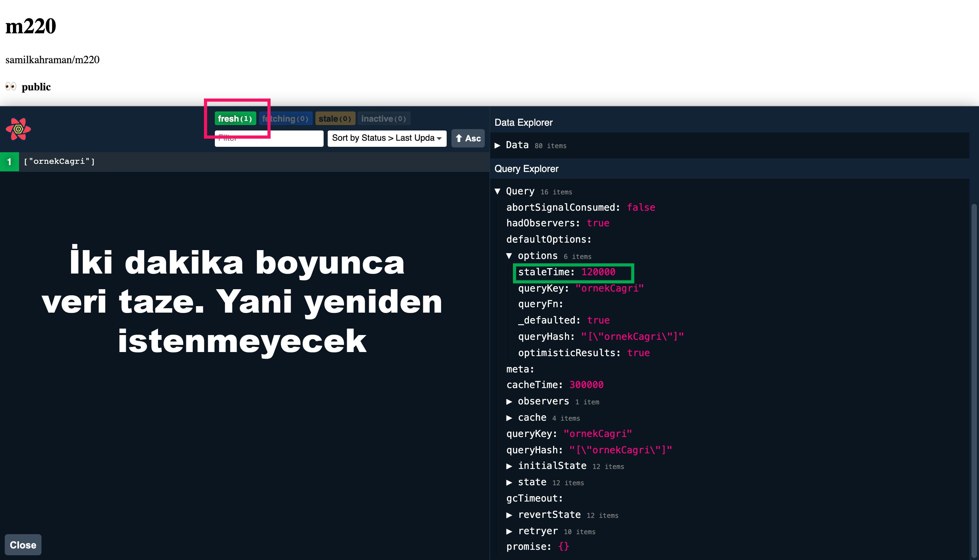979x560 pixels.
Task: Click the staleTime: 120000 entry
Action: [567, 272]
